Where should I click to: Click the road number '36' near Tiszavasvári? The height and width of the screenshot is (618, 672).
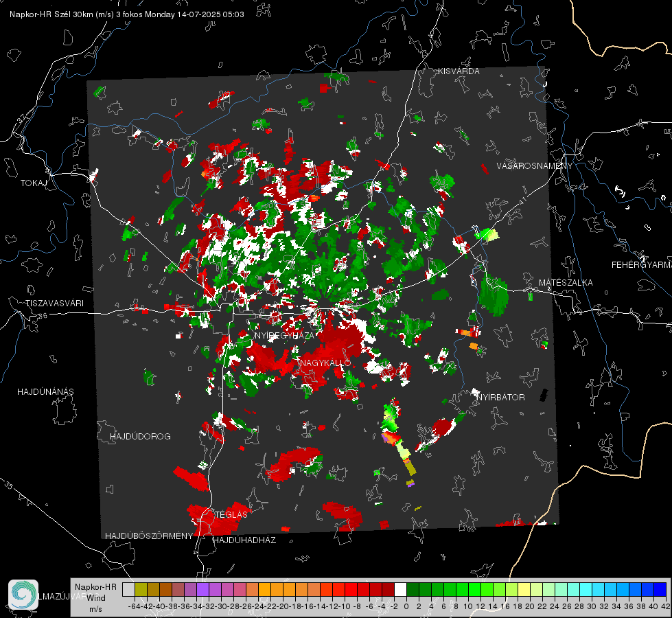click(43, 316)
